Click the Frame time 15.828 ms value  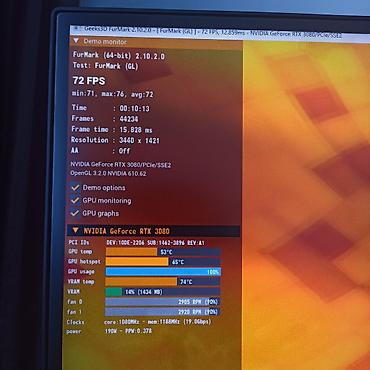136,130
